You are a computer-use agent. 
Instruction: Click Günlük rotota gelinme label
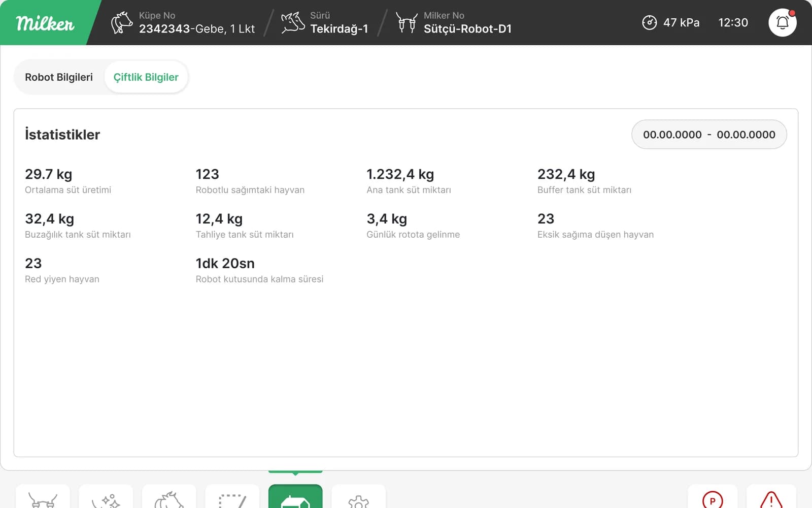(413, 235)
